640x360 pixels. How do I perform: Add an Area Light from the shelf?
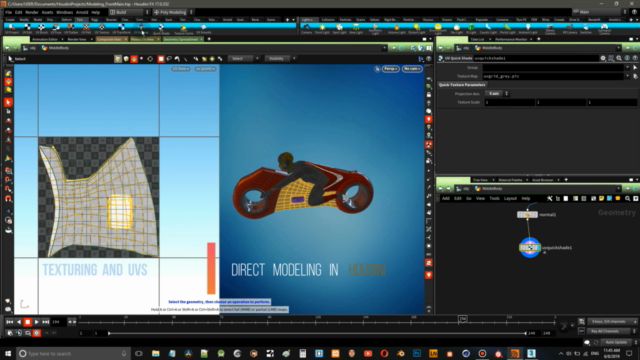[356, 29]
